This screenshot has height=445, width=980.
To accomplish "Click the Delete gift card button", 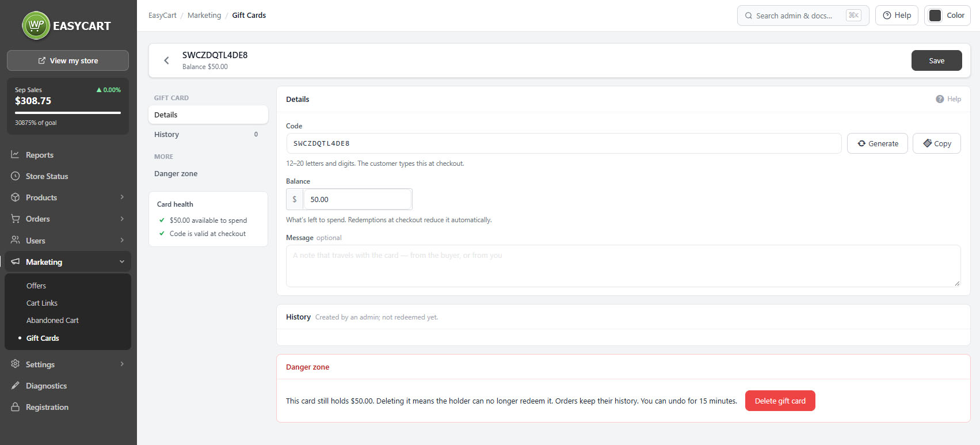I will [x=780, y=401].
